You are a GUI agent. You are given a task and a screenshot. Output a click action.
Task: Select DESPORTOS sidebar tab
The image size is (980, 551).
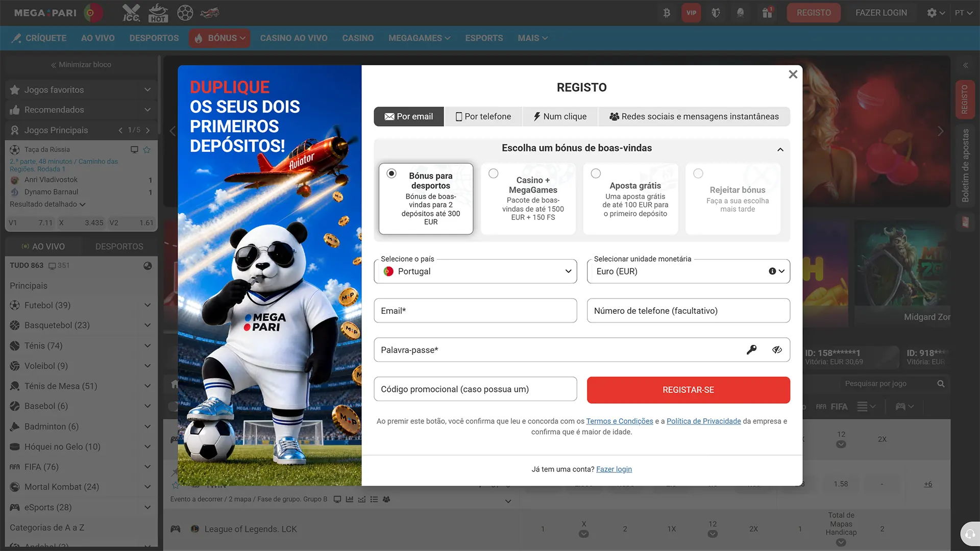pyautogui.click(x=119, y=246)
